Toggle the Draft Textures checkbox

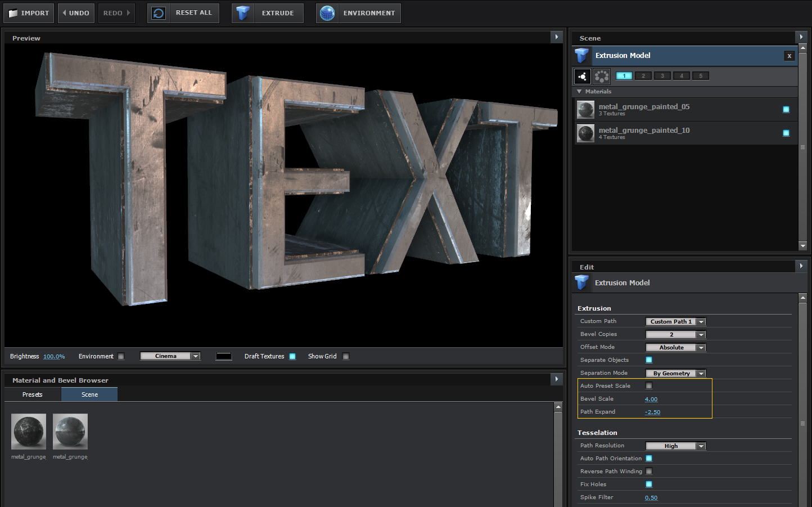tap(292, 356)
